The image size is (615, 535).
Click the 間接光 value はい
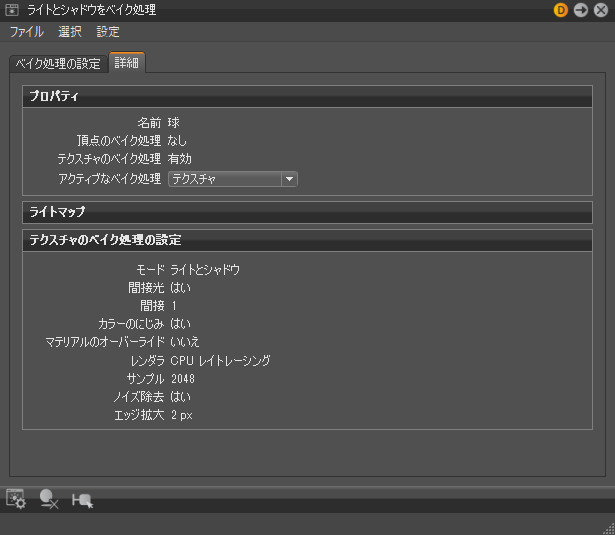coord(181,288)
